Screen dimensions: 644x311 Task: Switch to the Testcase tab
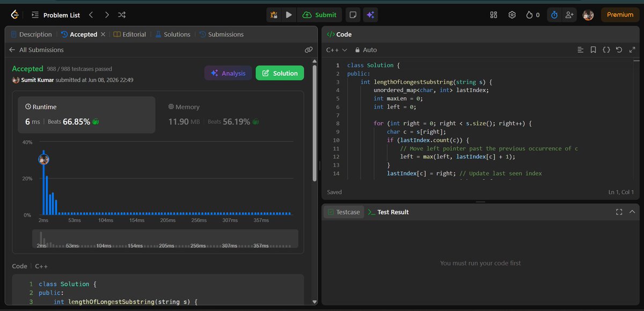coord(343,212)
